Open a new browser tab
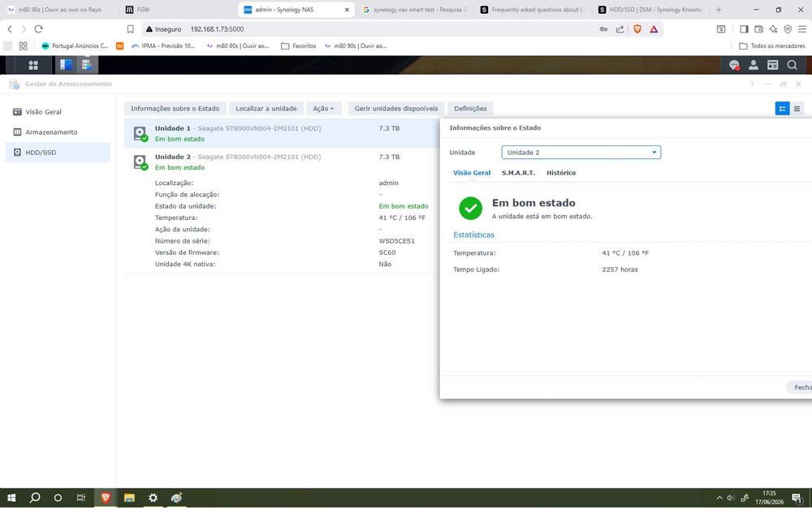This screenshot has width=812, height=509. point(719,9)
